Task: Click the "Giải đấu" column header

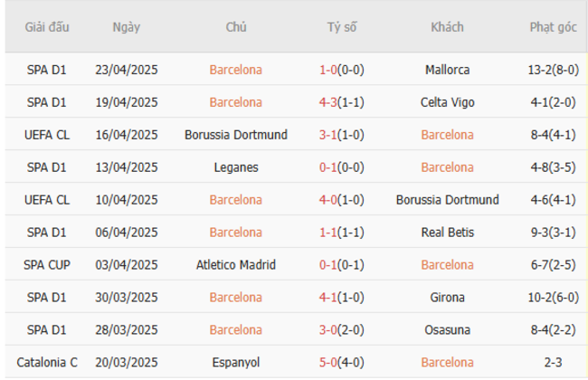Action: 42,27
